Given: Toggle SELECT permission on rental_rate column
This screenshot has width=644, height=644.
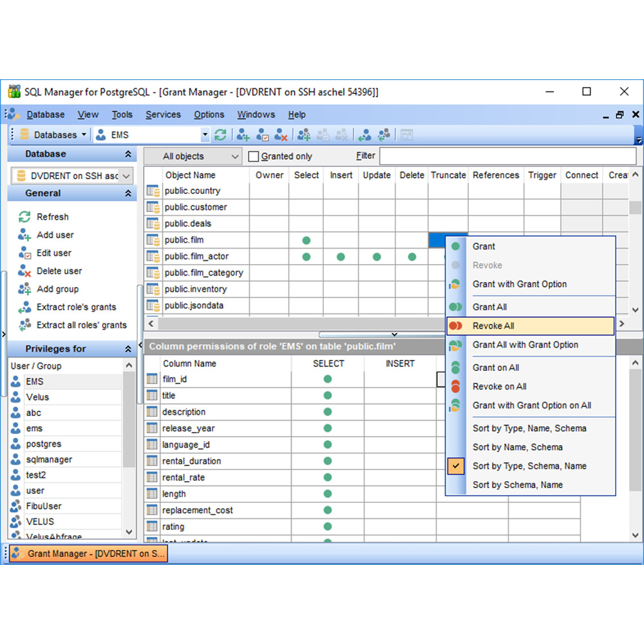Looking at the screenshot, I should [328, 477].
